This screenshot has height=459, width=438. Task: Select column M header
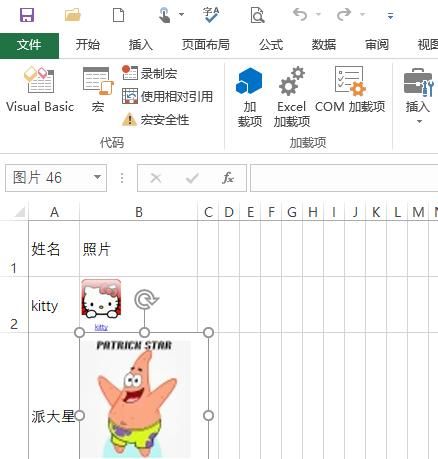click(418, 212)
